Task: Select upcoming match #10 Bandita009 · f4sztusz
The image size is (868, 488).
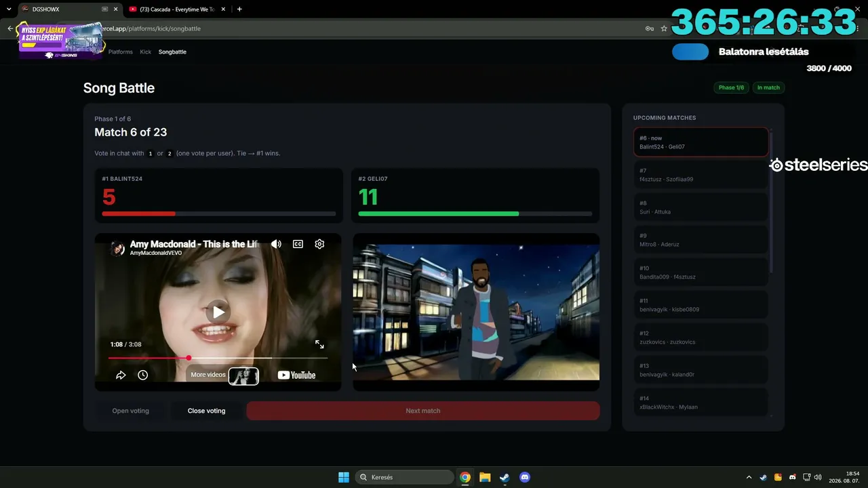Action: (x=701, y=272)
